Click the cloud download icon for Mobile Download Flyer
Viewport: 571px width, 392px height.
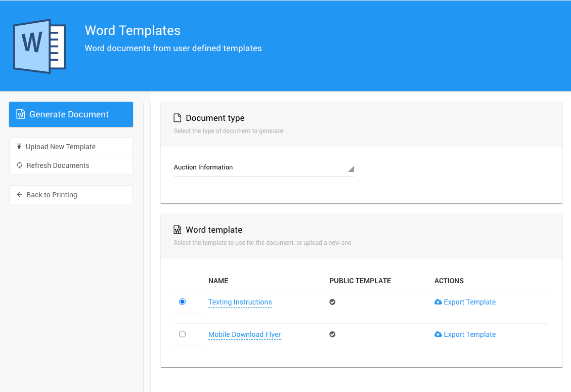click(438, 334)
